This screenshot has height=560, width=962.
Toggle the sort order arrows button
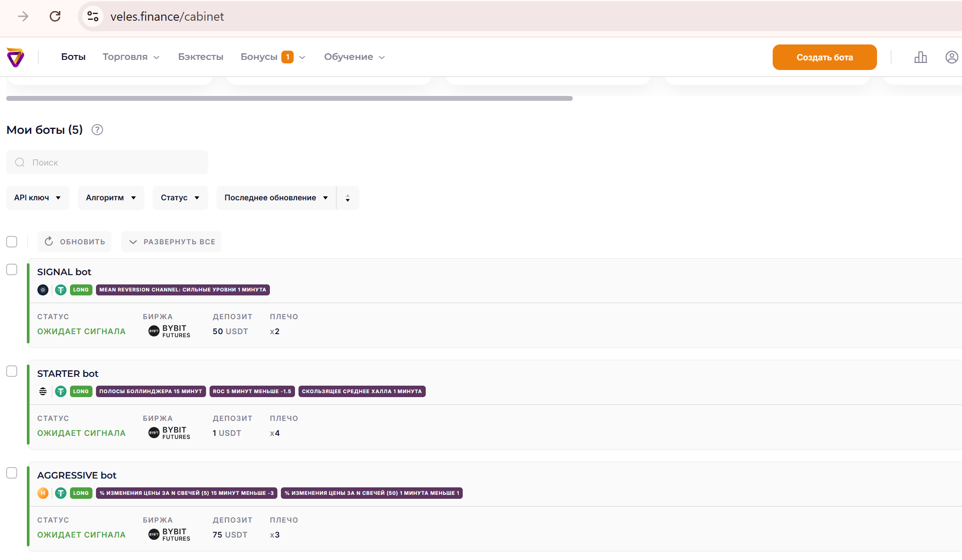coord(348,198)
